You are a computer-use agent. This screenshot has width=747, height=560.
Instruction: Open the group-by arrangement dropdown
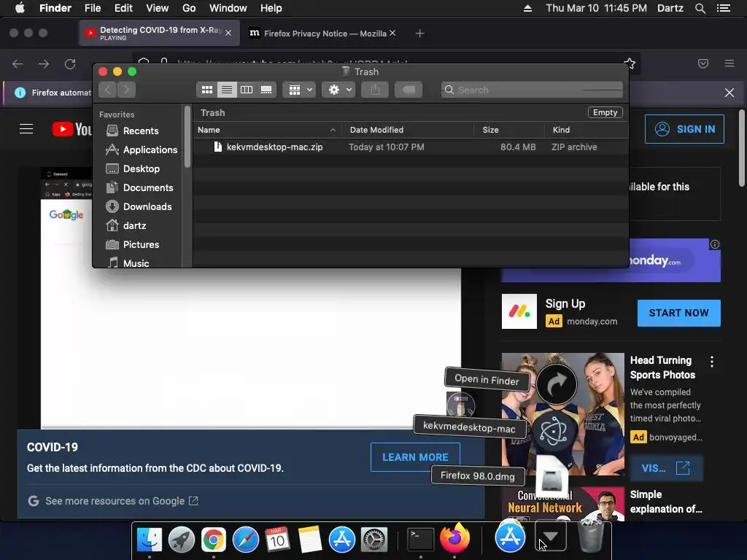pyautogui.click(x=299, y=90)
